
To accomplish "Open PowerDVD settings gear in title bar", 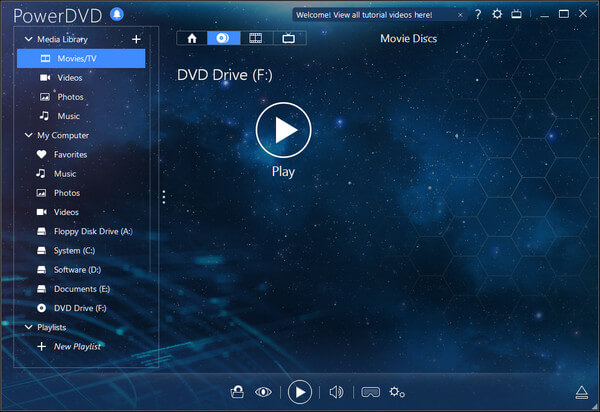I will pyautogui.click(x=497, y=15).
